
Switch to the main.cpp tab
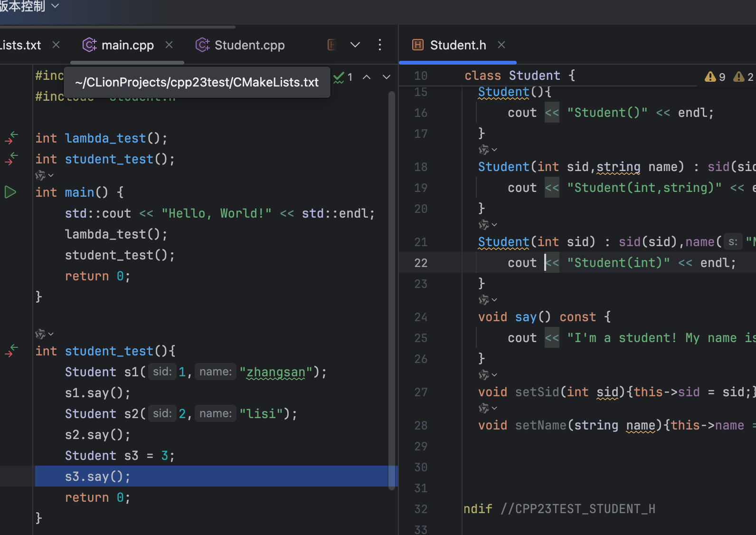point(127,45)
